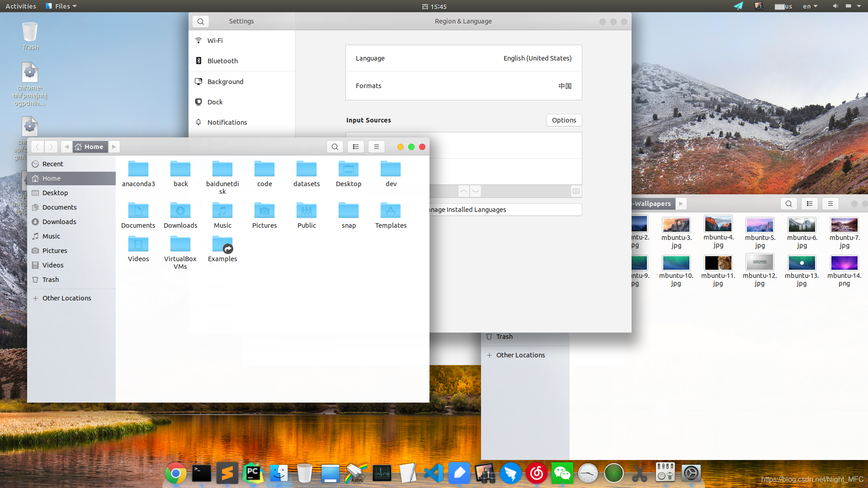Viewport: 868px width, 488px height.
Task: Toggle list view in Home file manager
Action: point(356,147)
